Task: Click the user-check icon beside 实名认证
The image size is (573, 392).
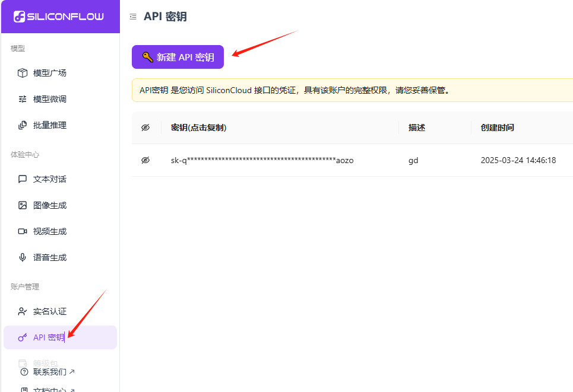Action: coord(23,311)
